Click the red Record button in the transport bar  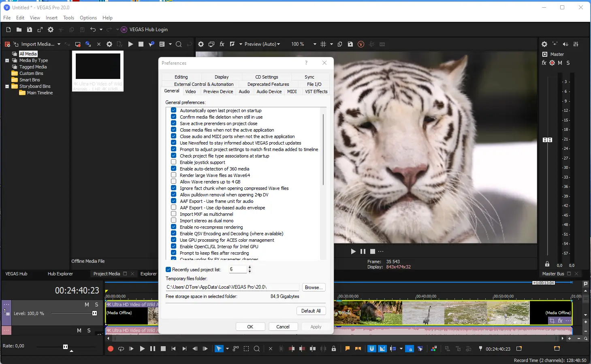110,349
